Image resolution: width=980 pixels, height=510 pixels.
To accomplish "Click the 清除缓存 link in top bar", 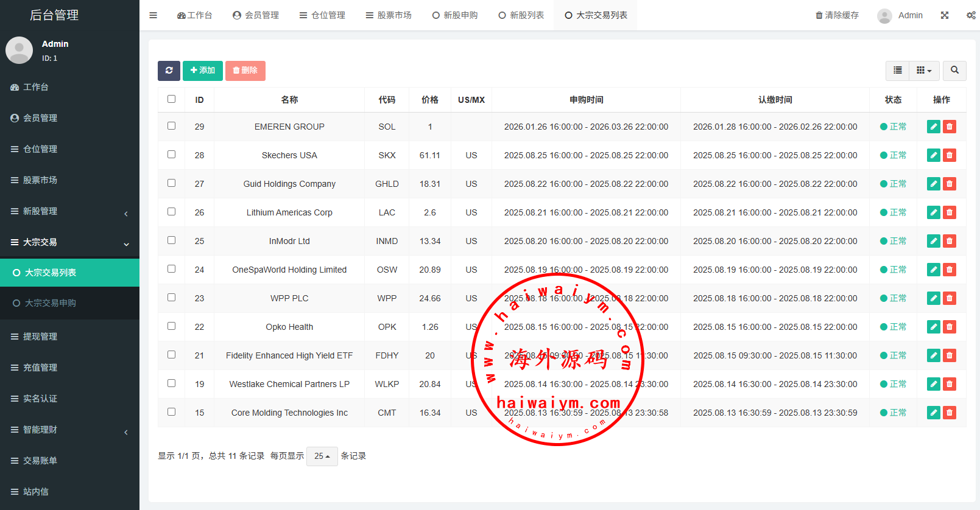I will (837, 15).
